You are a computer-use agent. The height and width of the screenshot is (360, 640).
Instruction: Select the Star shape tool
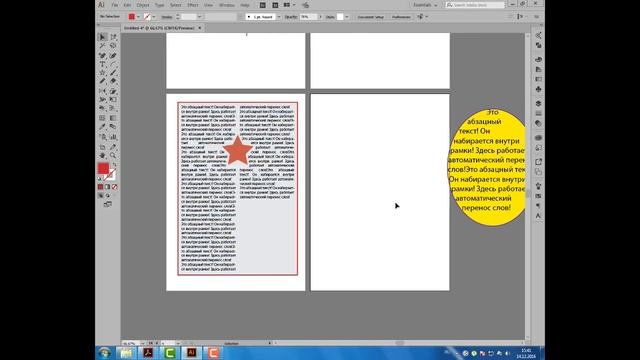pyautogui.click(x=102, y=73)
